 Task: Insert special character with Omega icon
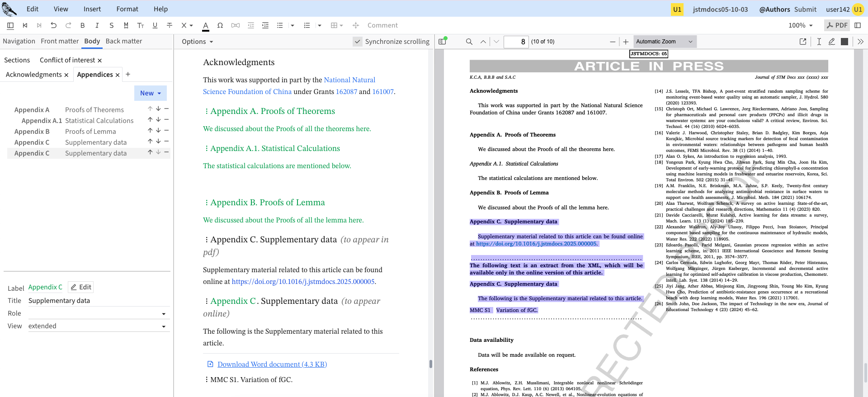(220, 25)
